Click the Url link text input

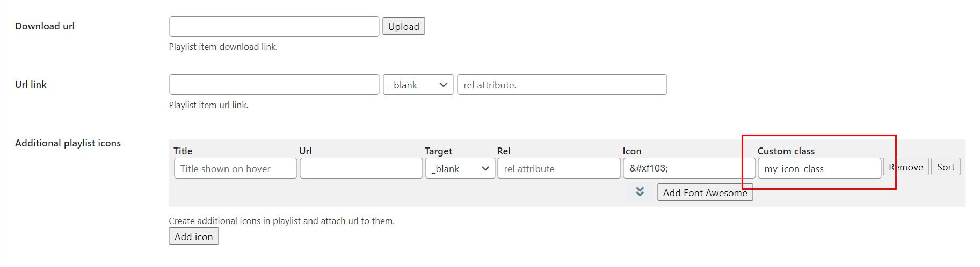[x=274, y=85]
